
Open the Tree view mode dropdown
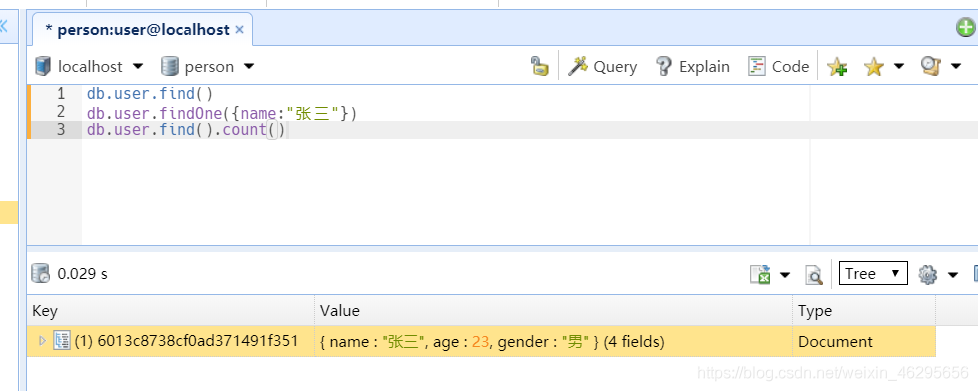(873, 273)
